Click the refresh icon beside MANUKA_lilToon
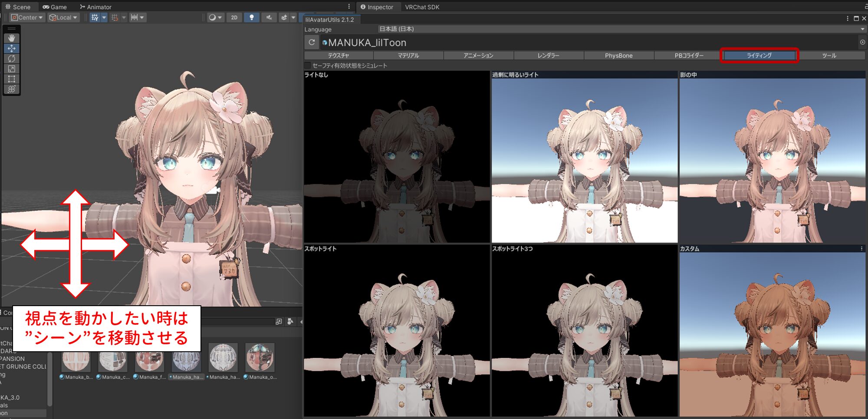This screenshot has height=419, width=868. pyautogui.click(x=312, y=43)
